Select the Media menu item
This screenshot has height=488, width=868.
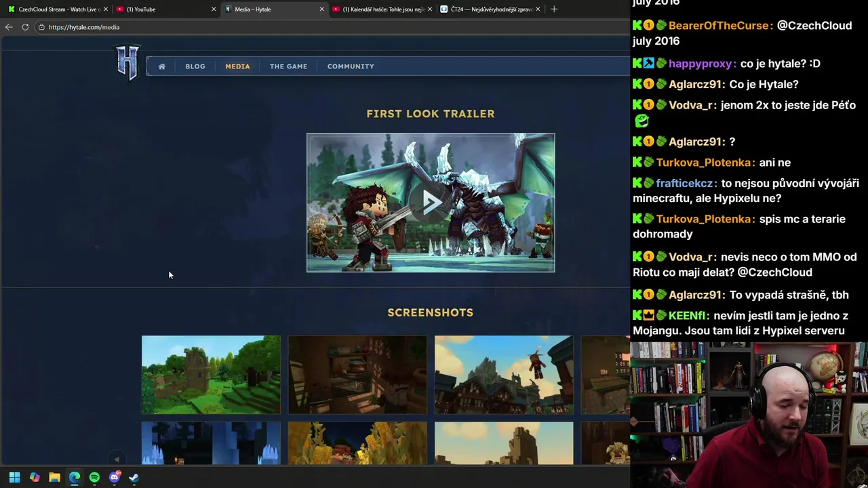tap(237, 66)
